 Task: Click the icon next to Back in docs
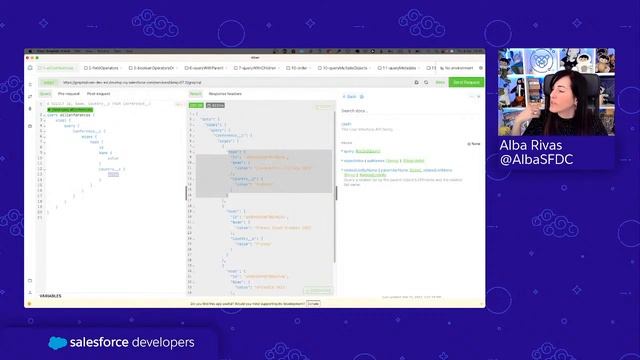click(x=362, y=97)
